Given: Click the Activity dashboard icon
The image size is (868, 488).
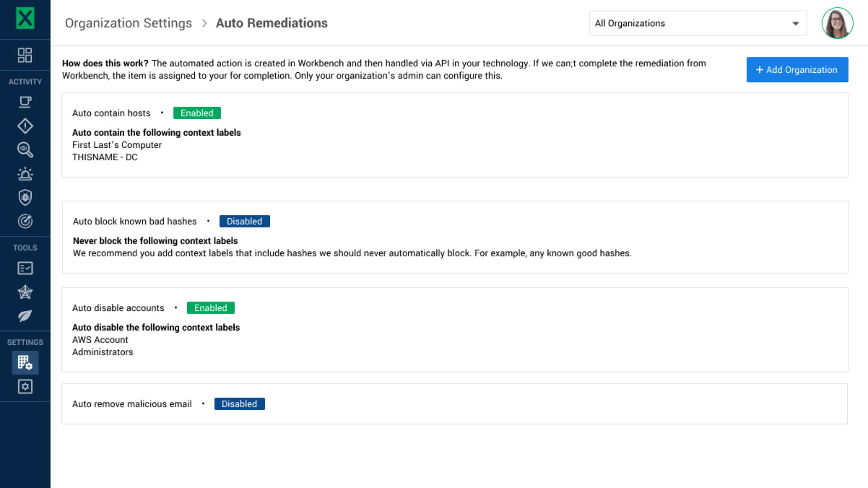Looking at the screenshot, I should coord(24,55).
